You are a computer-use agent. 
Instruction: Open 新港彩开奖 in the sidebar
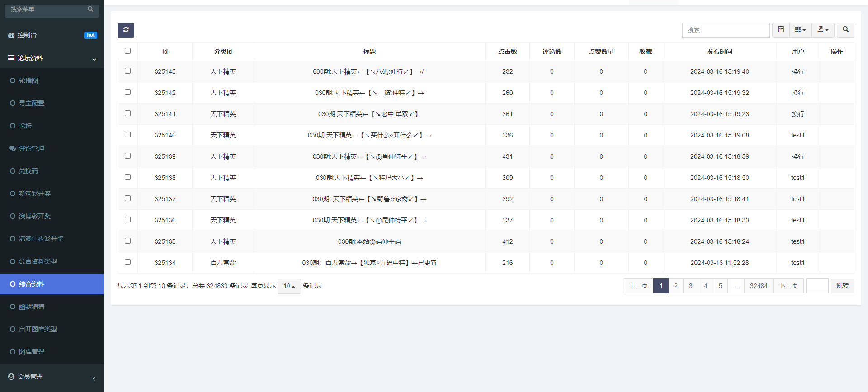(x=52, y=194)
